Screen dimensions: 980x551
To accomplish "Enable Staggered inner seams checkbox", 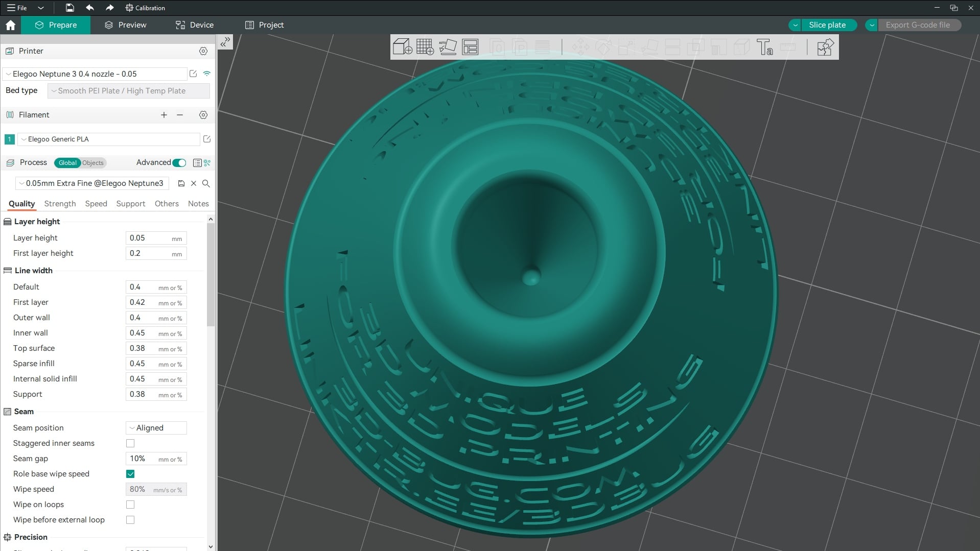I will pyautogui.click(x=130, y=443).
